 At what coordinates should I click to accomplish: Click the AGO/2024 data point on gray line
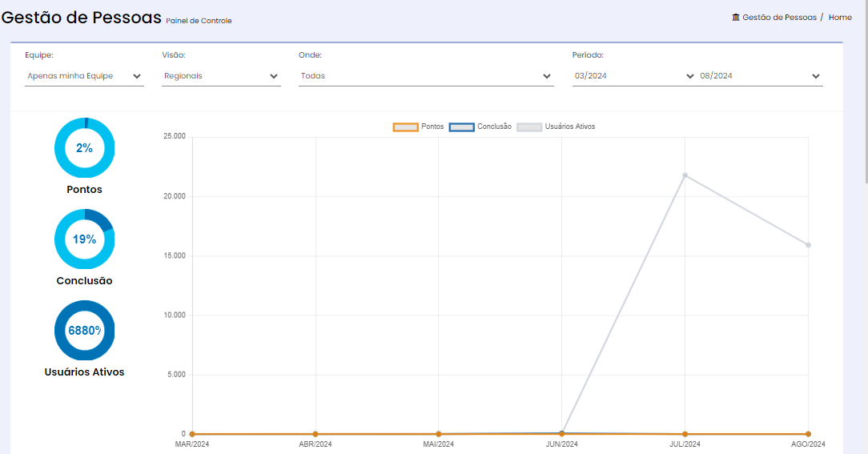tap(808, 245)
